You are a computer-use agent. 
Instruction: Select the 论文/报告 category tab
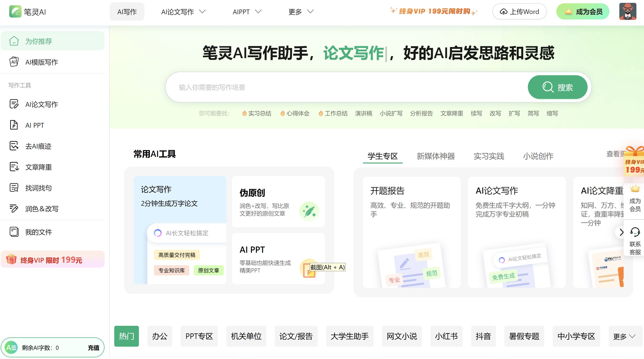(x=296, y=336)
